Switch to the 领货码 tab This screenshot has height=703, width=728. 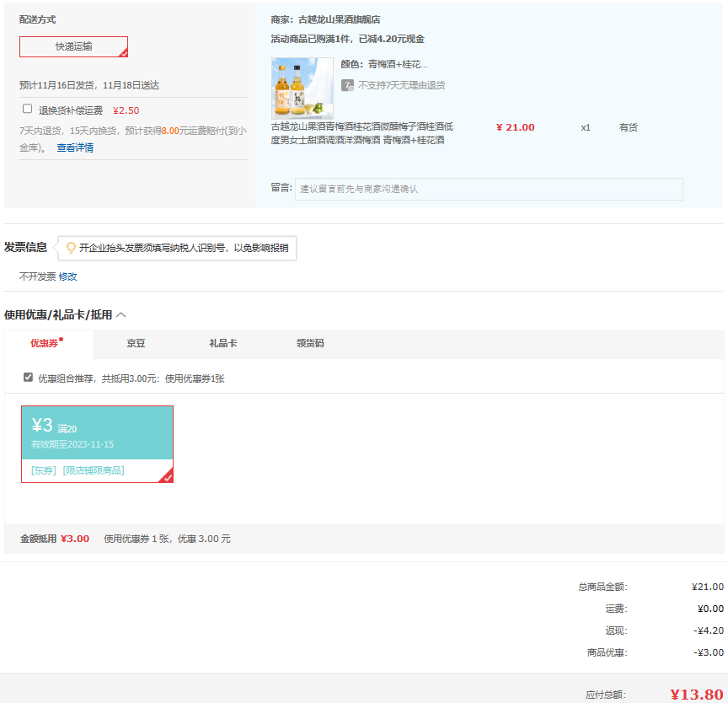pyautogui.click(x=310, y=343)
